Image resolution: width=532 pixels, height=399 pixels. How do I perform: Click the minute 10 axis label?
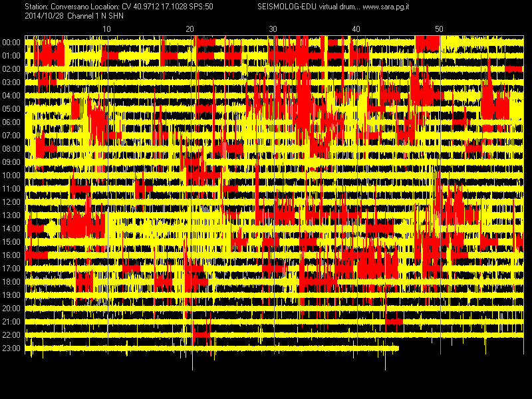tap(106, 29)
